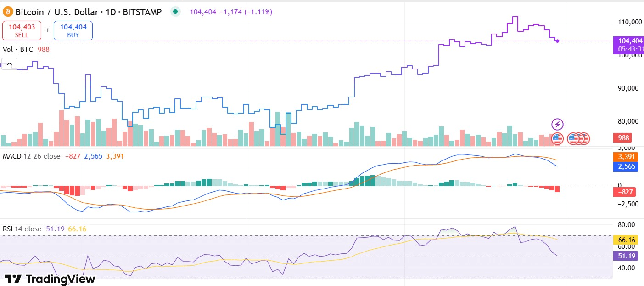The height and width of the screenshot is (286, 644).
Task: Click the blue BUY button
Action: 73,30
